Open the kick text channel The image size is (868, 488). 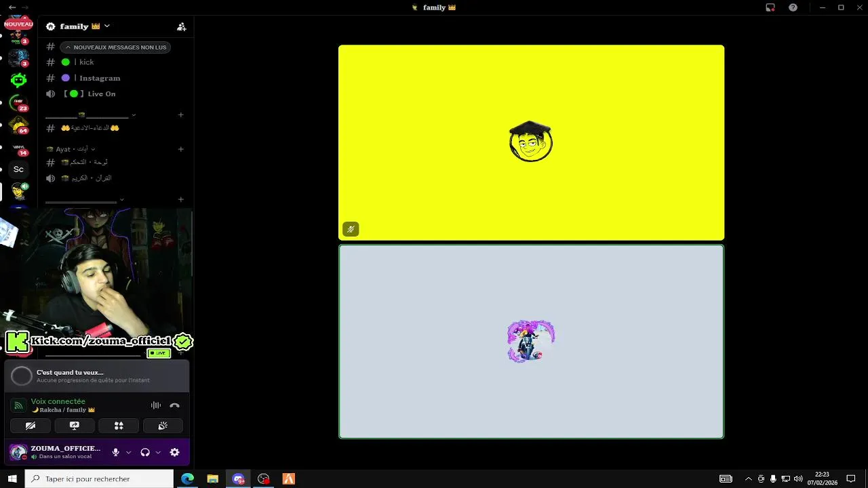click(x=114, y=62)
